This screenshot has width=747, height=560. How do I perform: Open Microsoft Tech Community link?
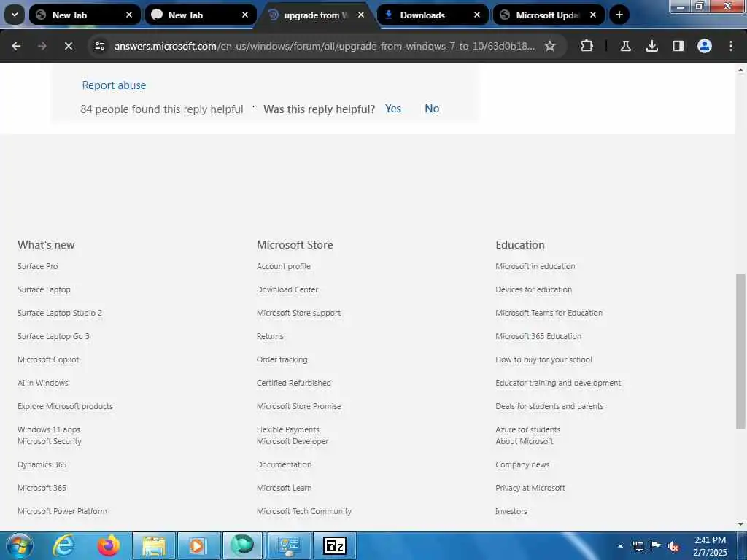304,511
